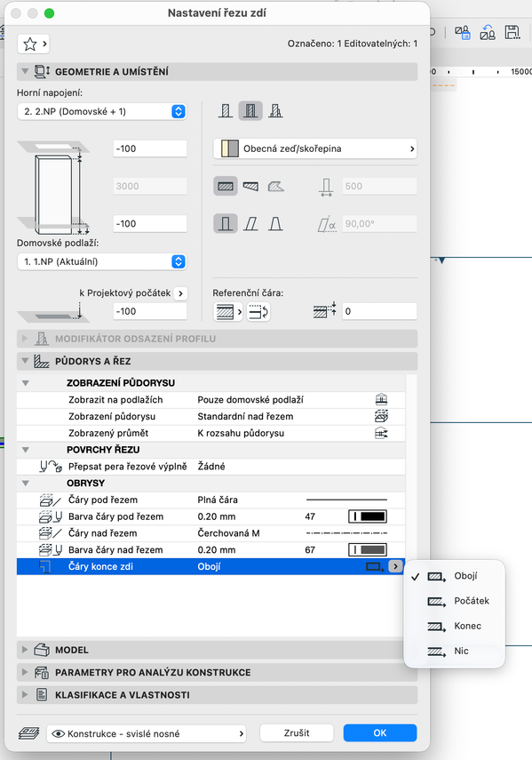Click the Zrušit button
Viewport: 532px width, 760px height.
click(297, 732)
